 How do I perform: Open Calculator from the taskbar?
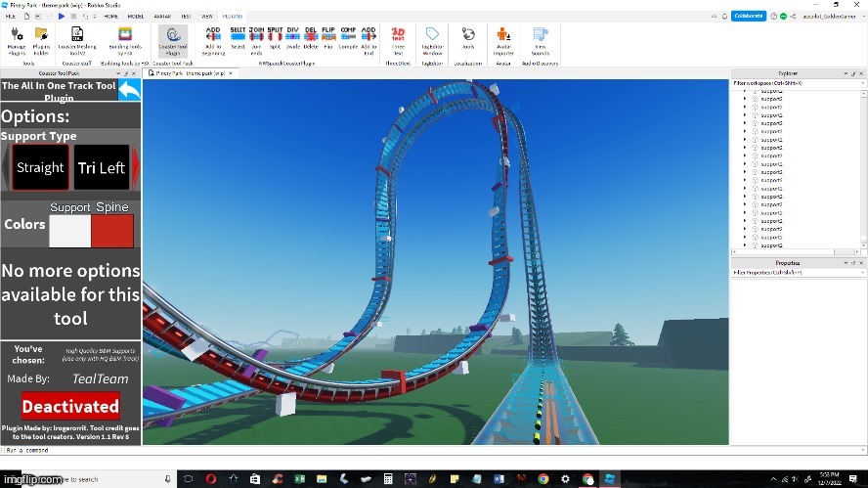(388, 478)
